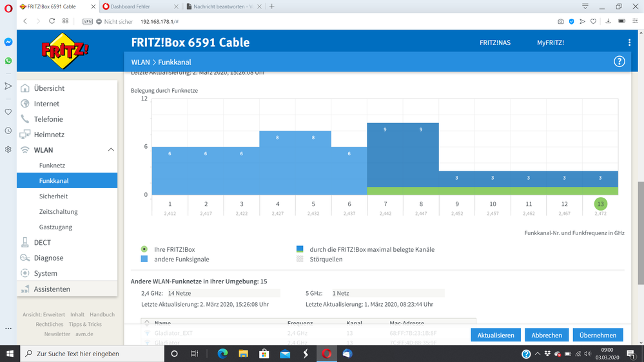Go back to previous page
644x362 pixels.
click(25, 21)
